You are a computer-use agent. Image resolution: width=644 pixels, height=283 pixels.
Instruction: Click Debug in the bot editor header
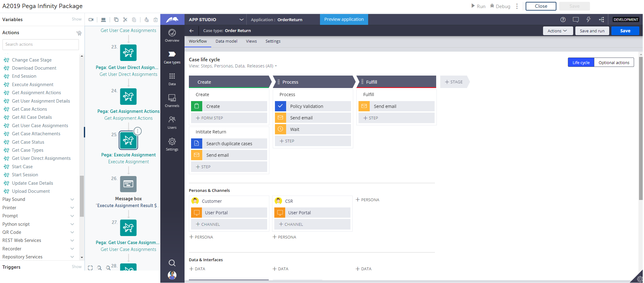(x=500, y=6)
